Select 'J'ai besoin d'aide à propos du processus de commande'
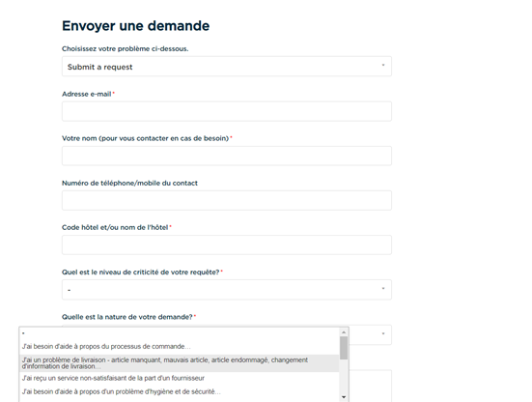This screenshot has width=532, height=402. pos(180,347)
